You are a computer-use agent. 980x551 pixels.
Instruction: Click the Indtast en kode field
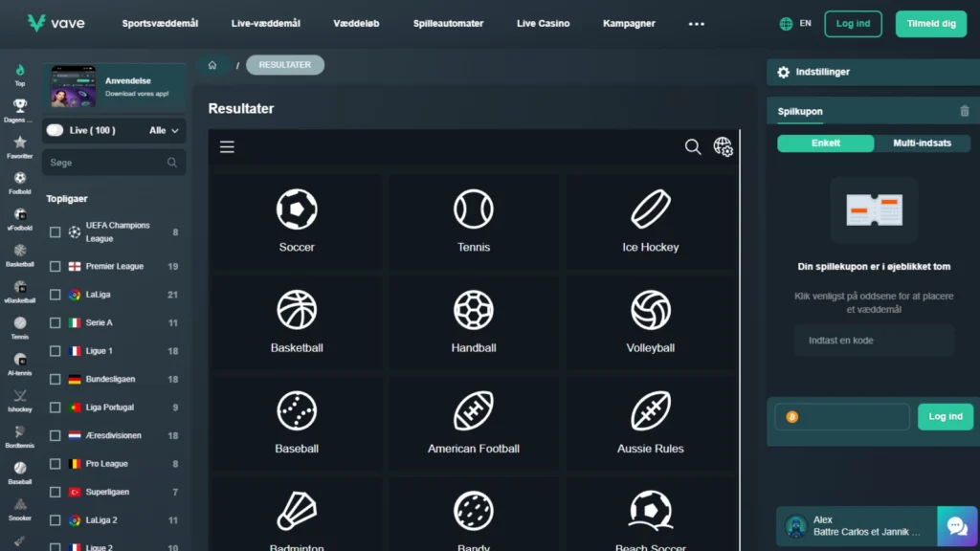point(874,341)
